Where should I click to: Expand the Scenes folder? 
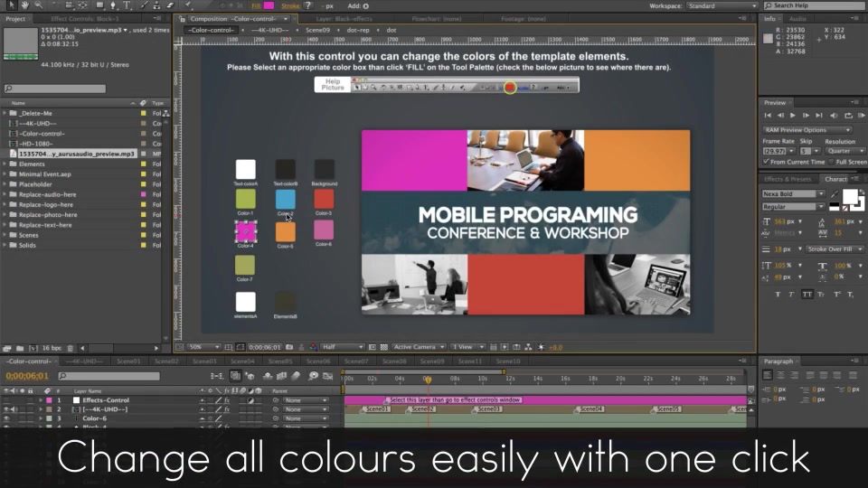point(5,235)
